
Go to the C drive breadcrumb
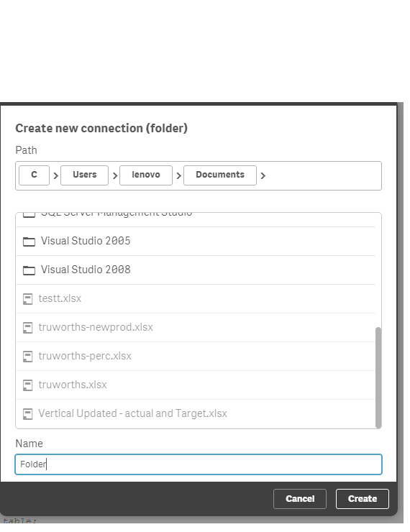pyautogui.click(x=34, y=175)
